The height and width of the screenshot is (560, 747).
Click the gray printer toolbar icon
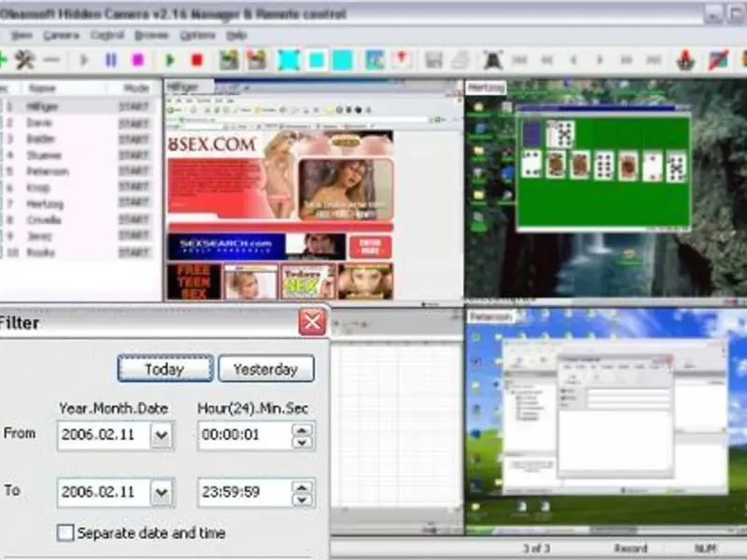click(460, 61)
